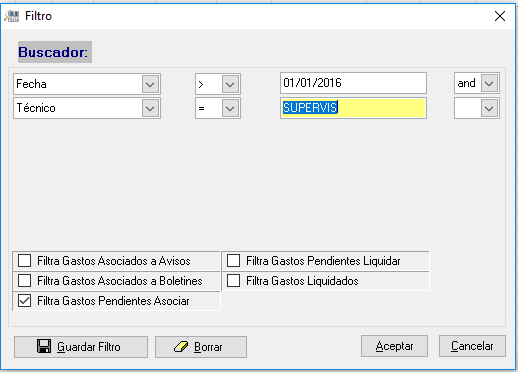Click the Guardar Filtro button
Screen dimensions: 518x372
coord(81,347)
